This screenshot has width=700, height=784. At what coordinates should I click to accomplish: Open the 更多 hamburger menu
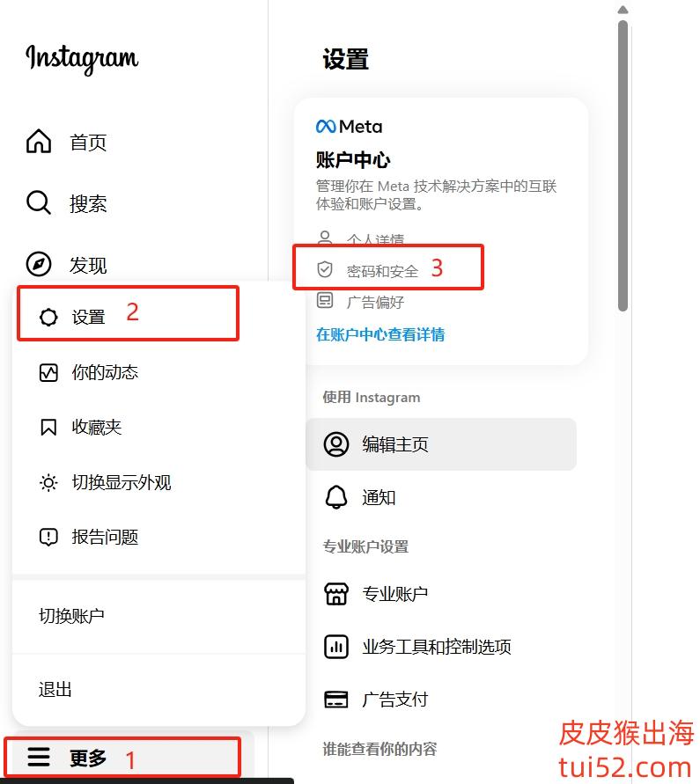tap(39, 757)
